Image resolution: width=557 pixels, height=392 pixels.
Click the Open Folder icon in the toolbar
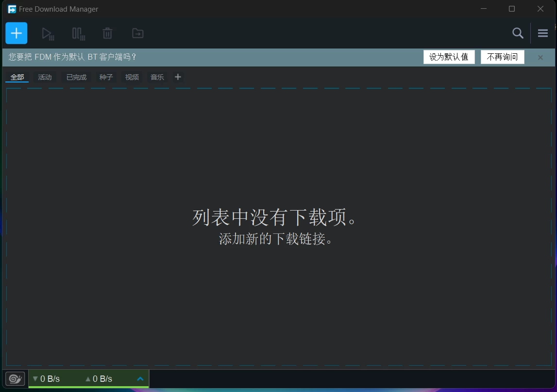[x=137, y=33]
